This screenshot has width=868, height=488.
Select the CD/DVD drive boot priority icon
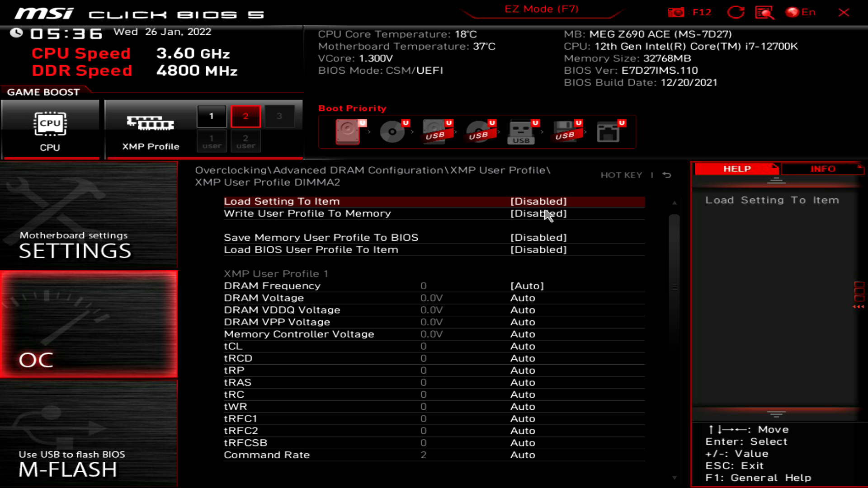[x=392, y=132]
